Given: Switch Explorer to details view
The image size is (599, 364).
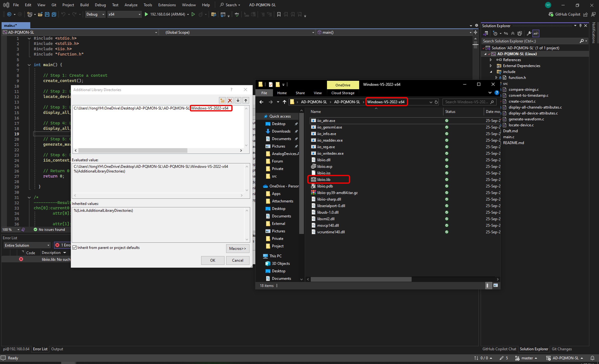Looking at the screenshot, I should point(488,286).
